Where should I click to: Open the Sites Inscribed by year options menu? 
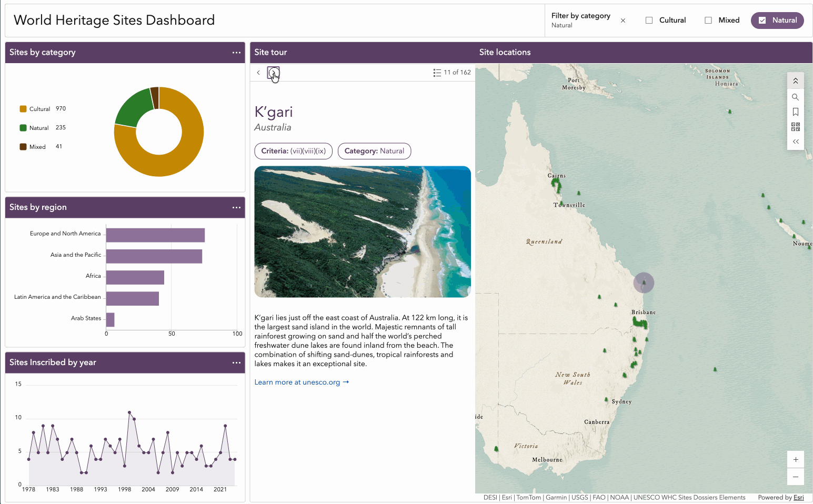[x=236, y=363]
